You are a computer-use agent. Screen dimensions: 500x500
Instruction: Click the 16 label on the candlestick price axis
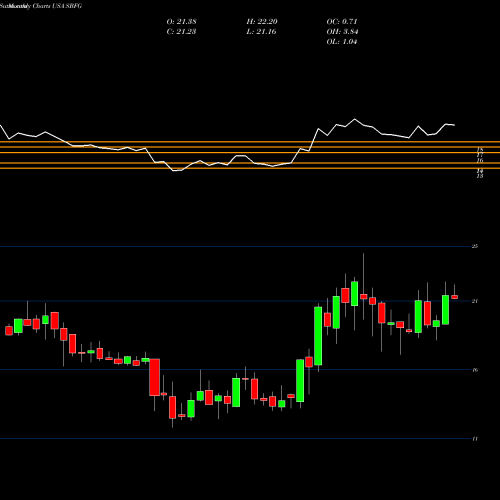475,370
